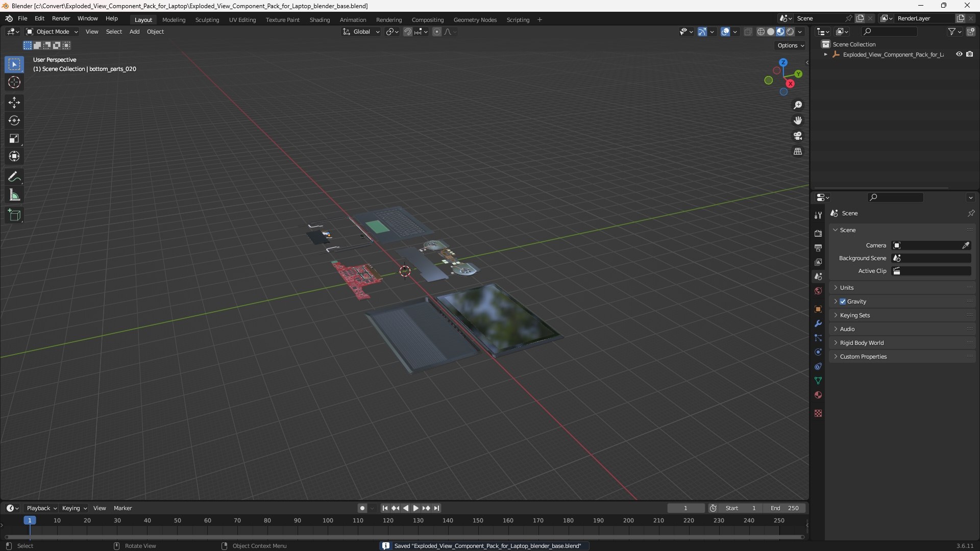Switch to the Shading workspace tab

[x=320, y=20]
